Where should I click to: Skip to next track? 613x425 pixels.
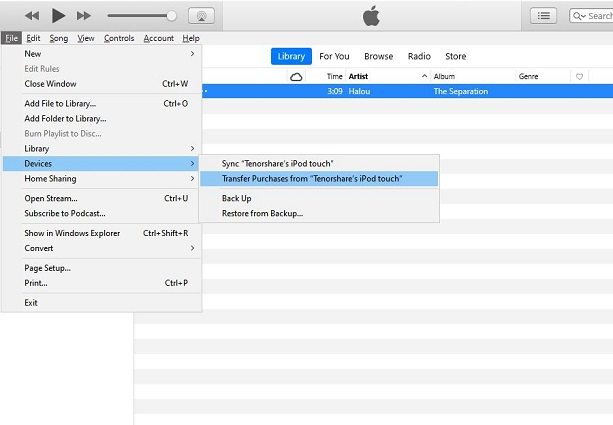tap(84, 16)
